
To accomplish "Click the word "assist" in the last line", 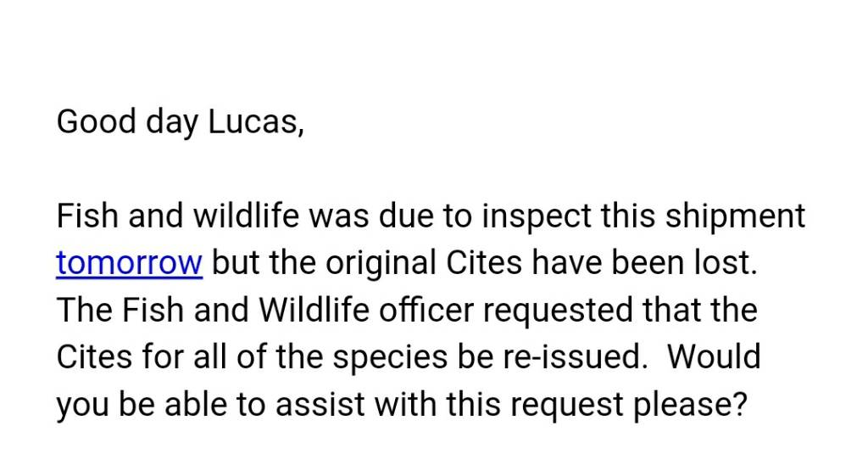I will click(x=317, y=404).
